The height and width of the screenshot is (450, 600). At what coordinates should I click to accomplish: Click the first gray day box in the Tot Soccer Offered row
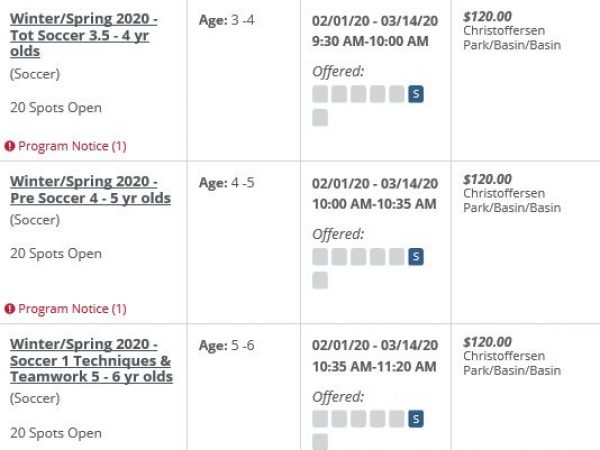[320, 94]
